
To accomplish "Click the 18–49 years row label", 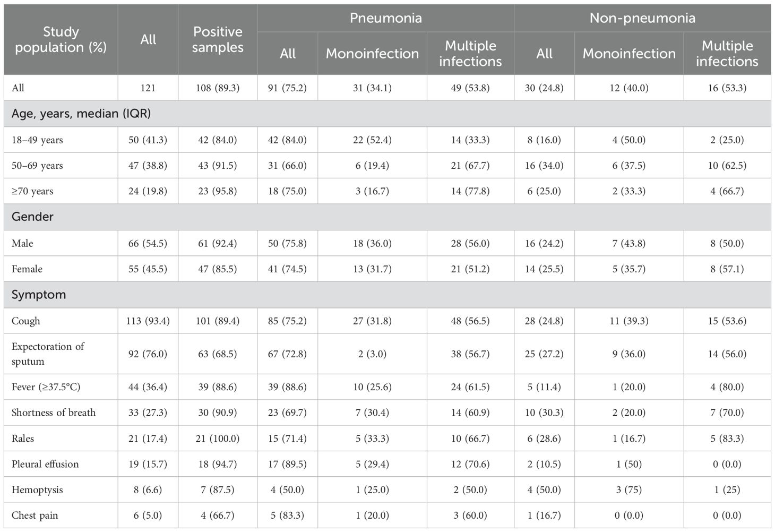I will [37, 140].
